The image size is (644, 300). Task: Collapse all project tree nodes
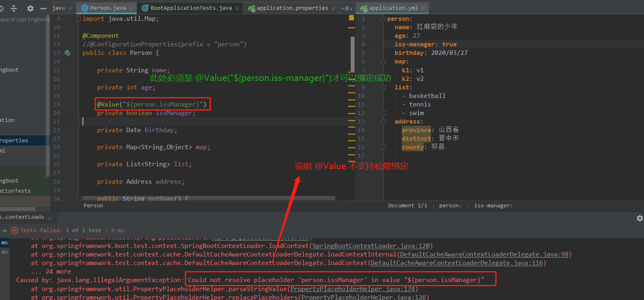click(x=14, y=8)
